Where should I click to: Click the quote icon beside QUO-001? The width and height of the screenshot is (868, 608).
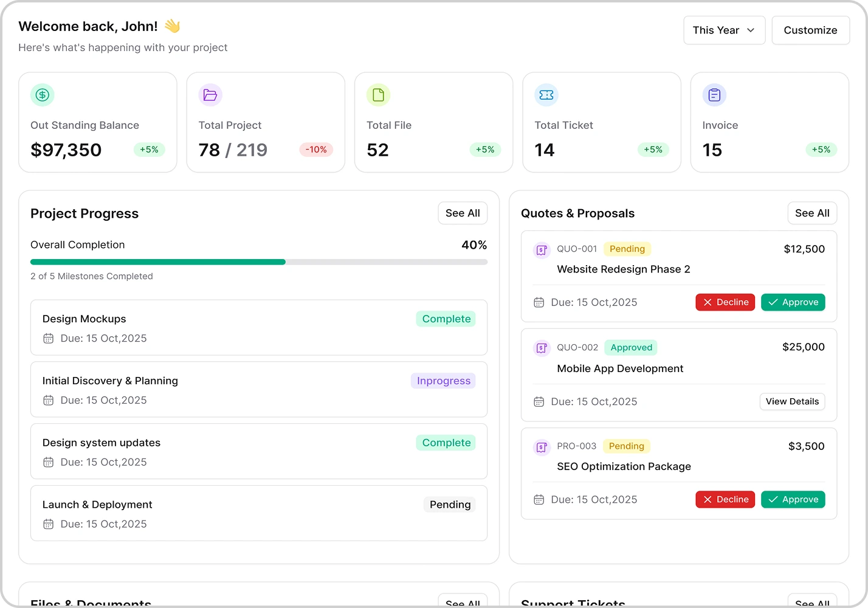(x=541, y=249)
